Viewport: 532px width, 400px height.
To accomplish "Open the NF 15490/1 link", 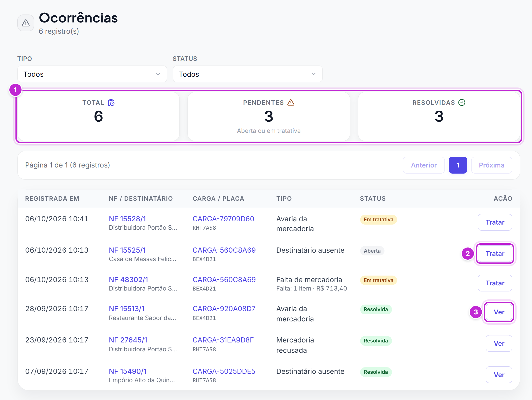I will tap(128, 371).
